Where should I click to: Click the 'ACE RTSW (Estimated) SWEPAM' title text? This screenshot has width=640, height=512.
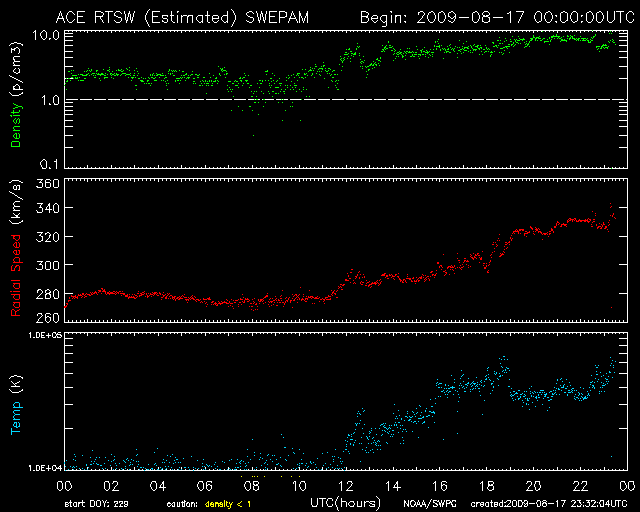tap(182, 18)
